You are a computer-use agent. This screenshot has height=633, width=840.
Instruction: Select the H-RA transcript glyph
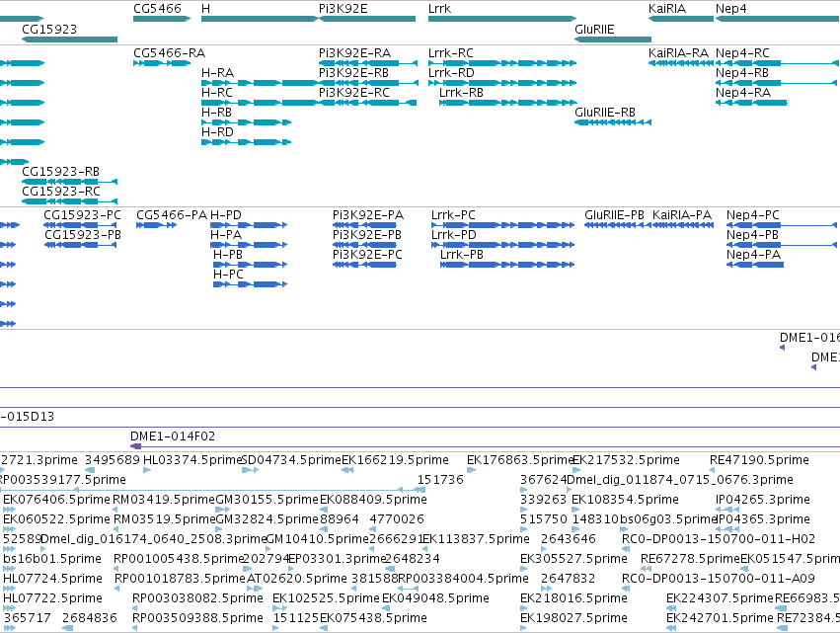click(260, 83)
